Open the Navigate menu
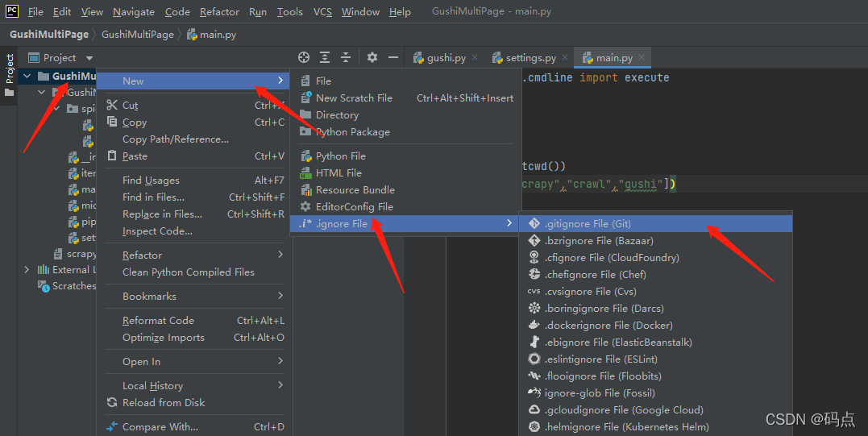Image resolution: width=868 pixels, height=436 pixels. (x=134, y=11)
